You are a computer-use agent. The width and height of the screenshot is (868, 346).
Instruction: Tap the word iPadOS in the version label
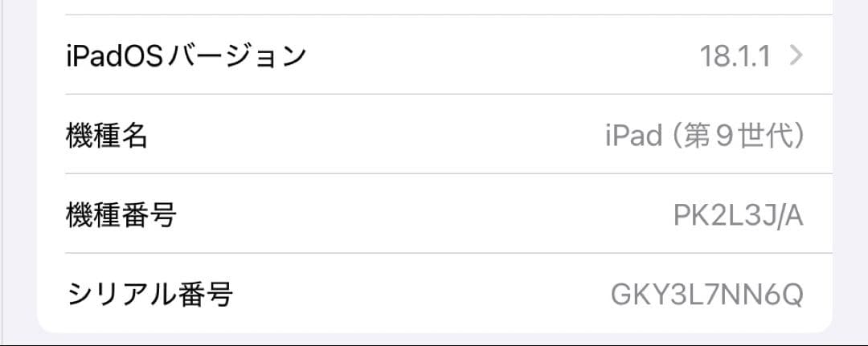[x=115, y=55]
